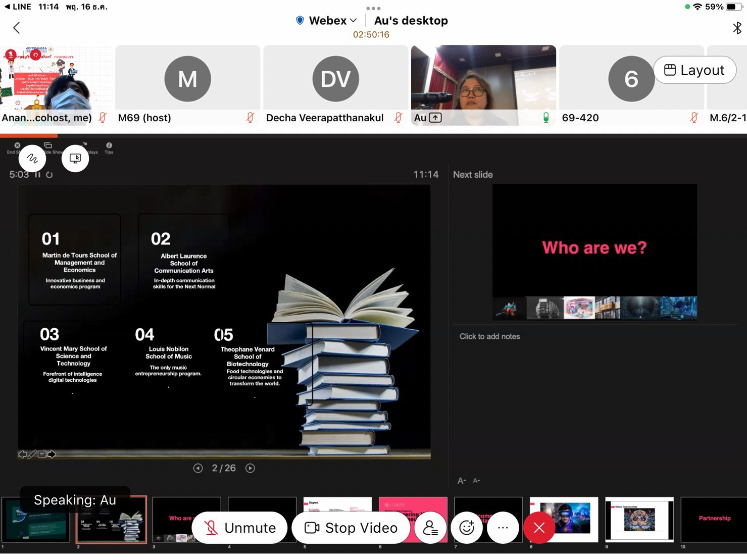Select slide thumbnail 2 with books

[112, 520]
